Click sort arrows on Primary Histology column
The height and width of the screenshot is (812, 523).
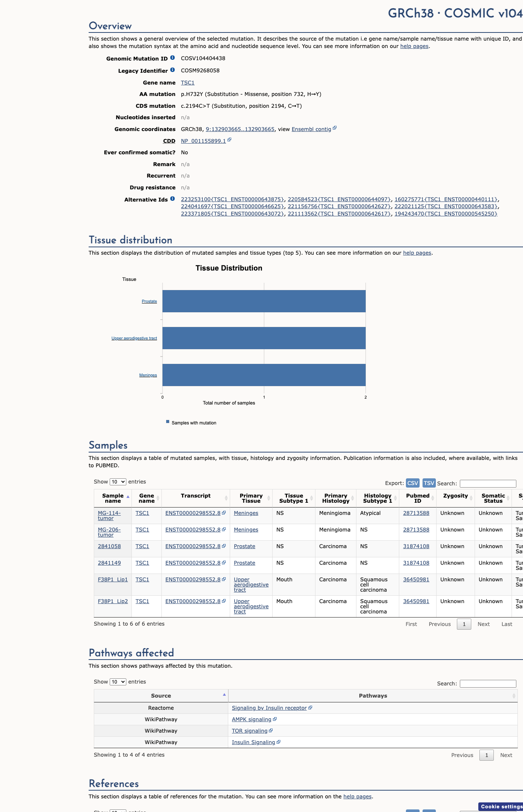[352, 498]
